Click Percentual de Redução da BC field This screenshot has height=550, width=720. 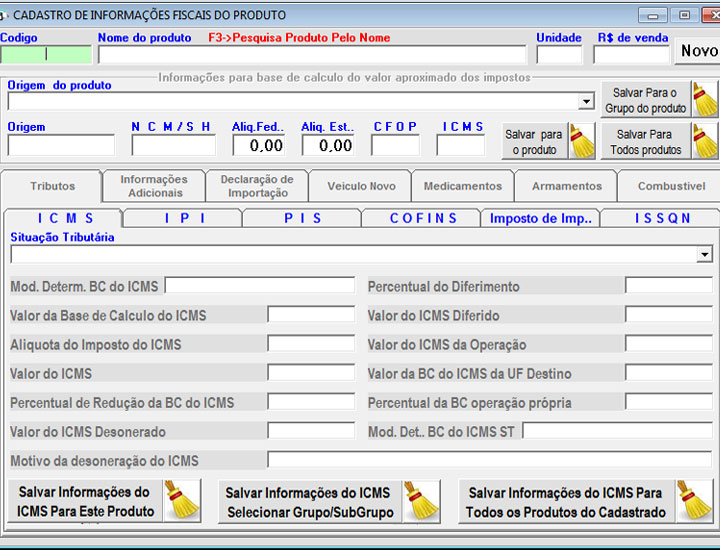tap(311, 402)
